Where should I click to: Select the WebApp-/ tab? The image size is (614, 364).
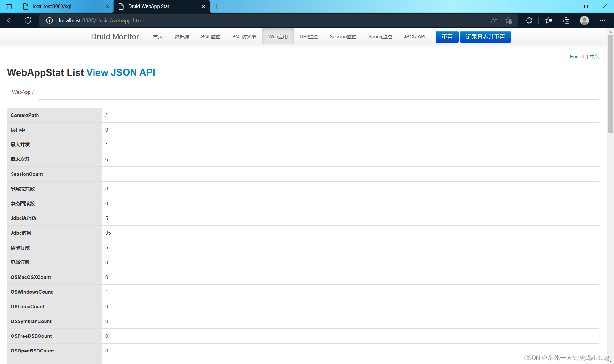coord(23,92)
